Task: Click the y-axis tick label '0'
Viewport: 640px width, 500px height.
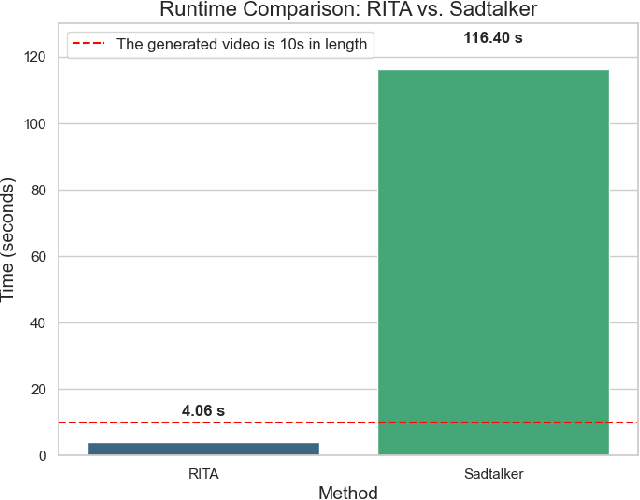Action: tap(43, 456)
